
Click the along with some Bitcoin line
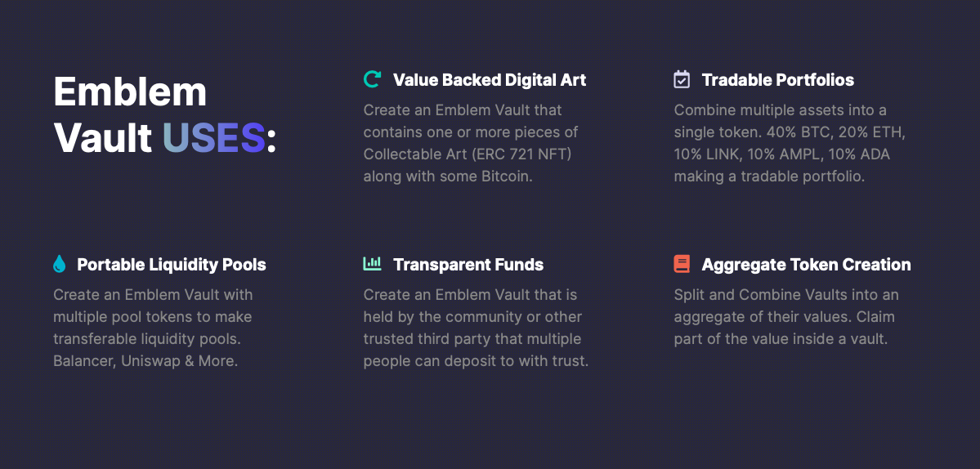[x=448, y=176]
